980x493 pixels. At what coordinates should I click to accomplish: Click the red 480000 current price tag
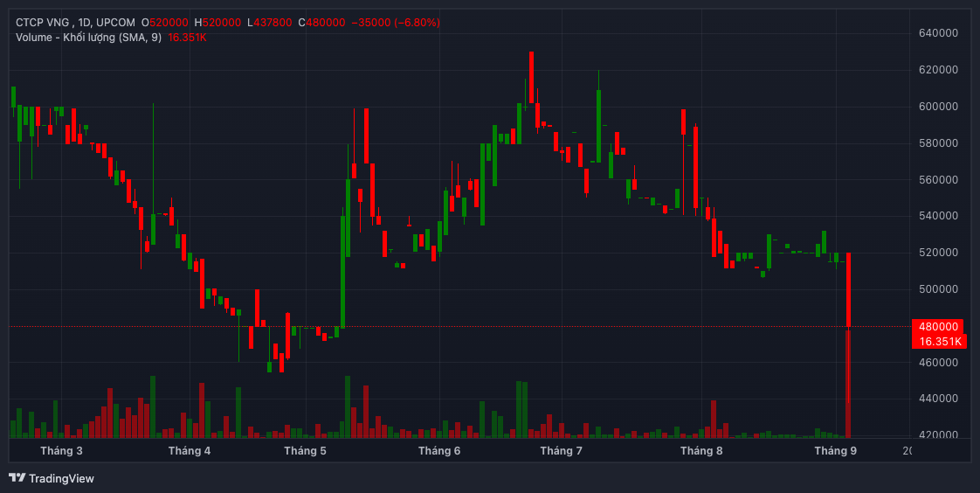tap(937, 327)
